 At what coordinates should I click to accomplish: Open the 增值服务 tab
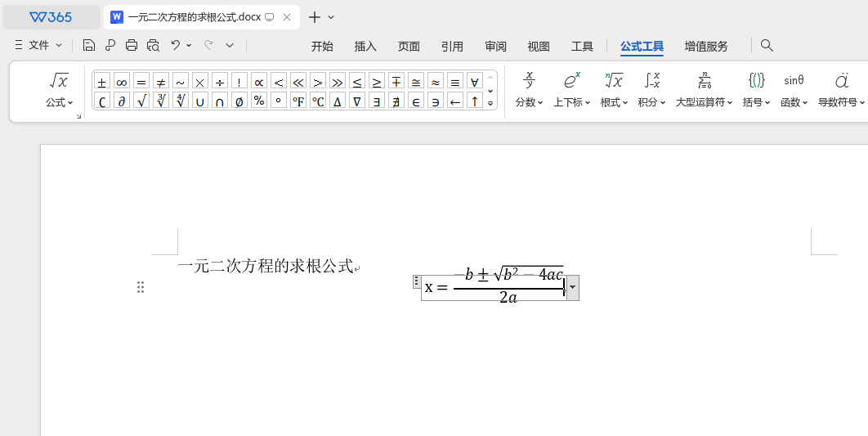click(x=706, y=47)
